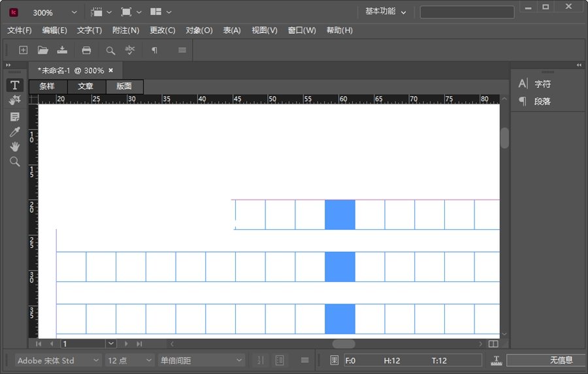Open the 表(A) menu
The height and width of the screenshot is (374, 588).
point(232,31)
